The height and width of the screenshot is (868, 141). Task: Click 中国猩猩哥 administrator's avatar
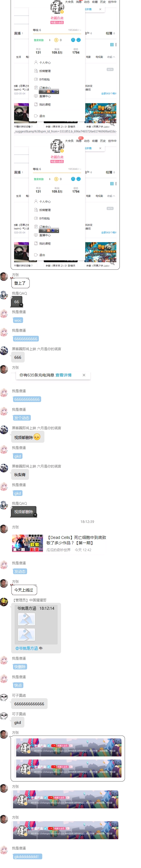(4, 602)
